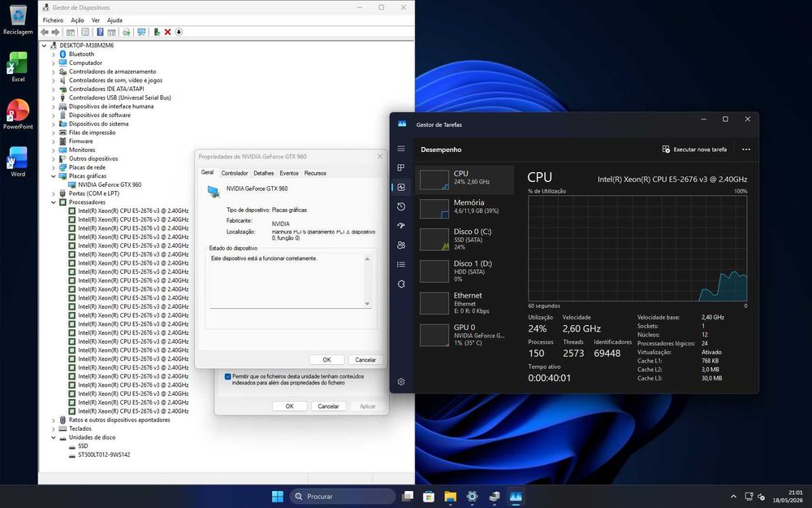Select Disco 0 (C:) performance entry
Viewport: 812px width, 508px height.
tap(464, 239)
